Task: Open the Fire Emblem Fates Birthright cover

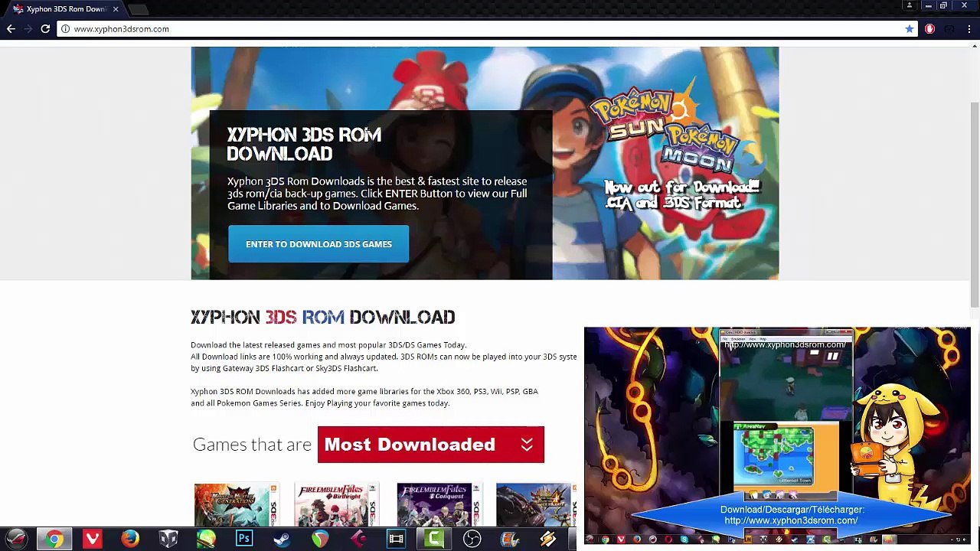Action: [336, 505]
